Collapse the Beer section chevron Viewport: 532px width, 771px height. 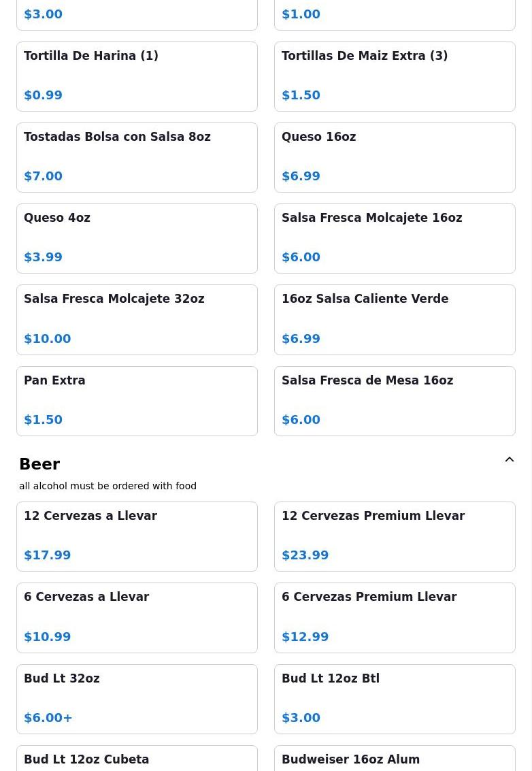(x=509, y=459)
